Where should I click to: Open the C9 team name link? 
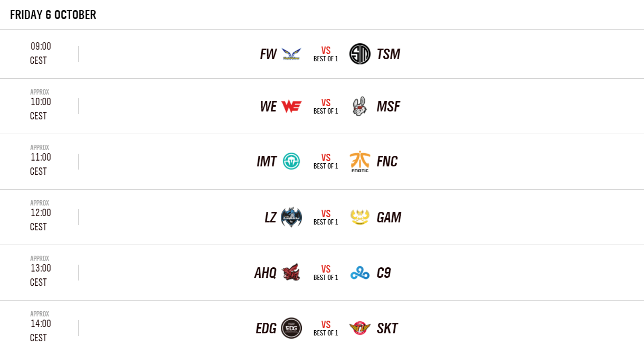click(x=384, y=273)
